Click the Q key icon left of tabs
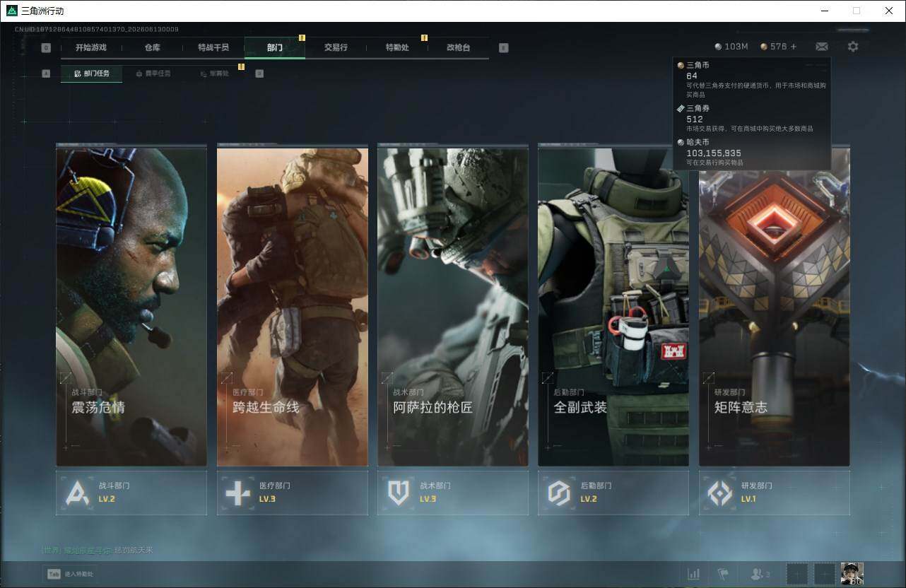 pyautogui.click(x=46, y=48)
